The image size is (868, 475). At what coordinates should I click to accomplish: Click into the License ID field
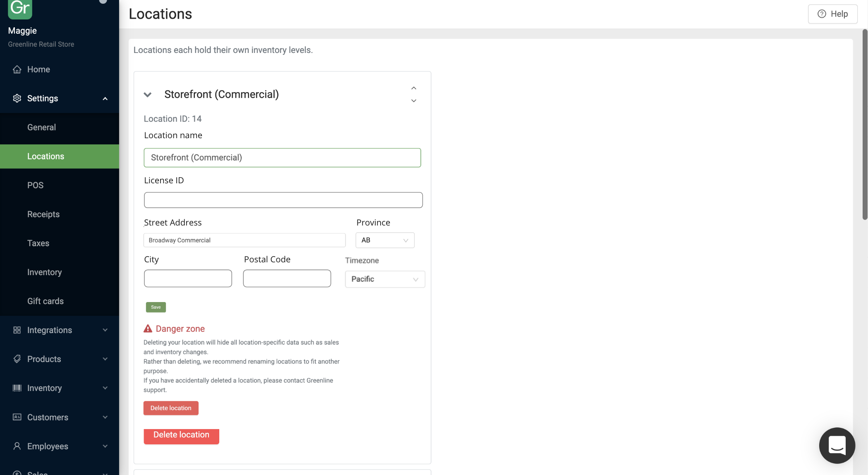283,200
